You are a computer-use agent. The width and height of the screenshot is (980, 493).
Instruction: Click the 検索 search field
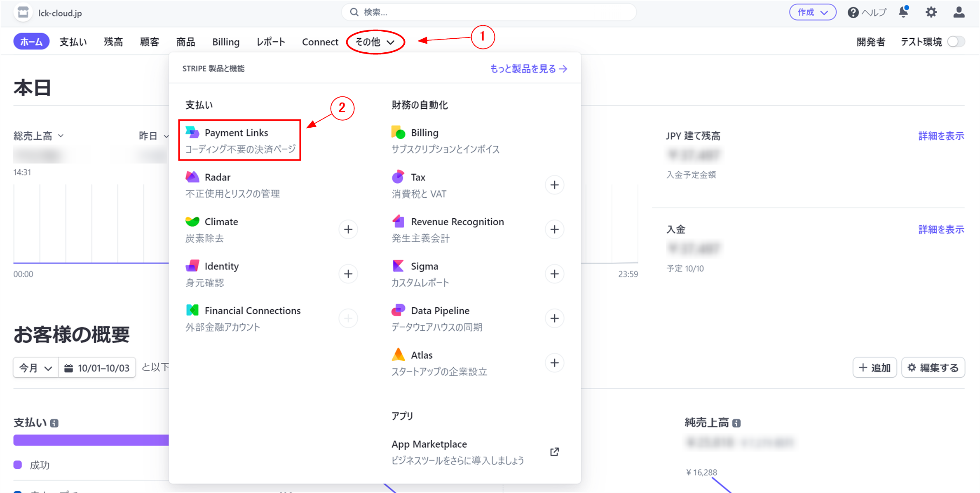click(x=489, y=12)
